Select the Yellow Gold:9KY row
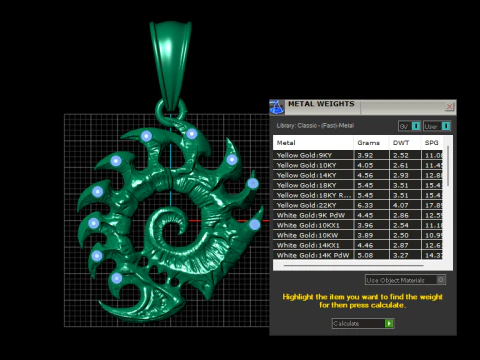This screenshot has width=480, height=360. click(x=358, y=155)
